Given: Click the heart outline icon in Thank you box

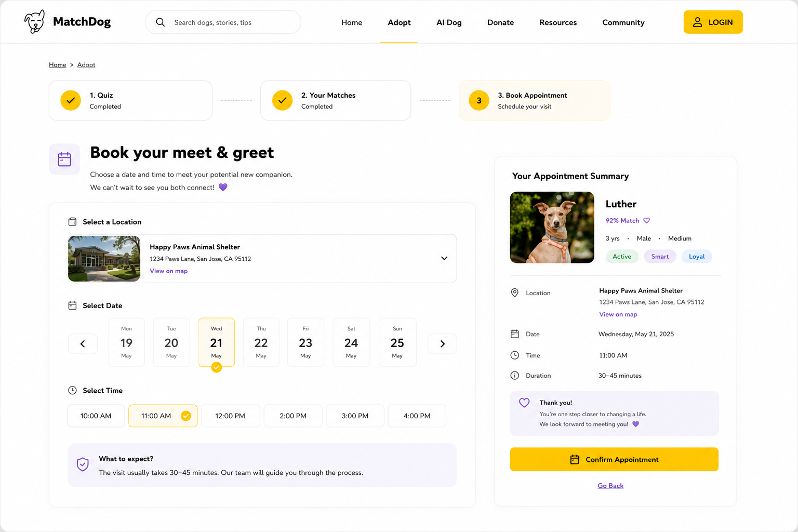Looking at the screenshot, I should click(524, 403).
